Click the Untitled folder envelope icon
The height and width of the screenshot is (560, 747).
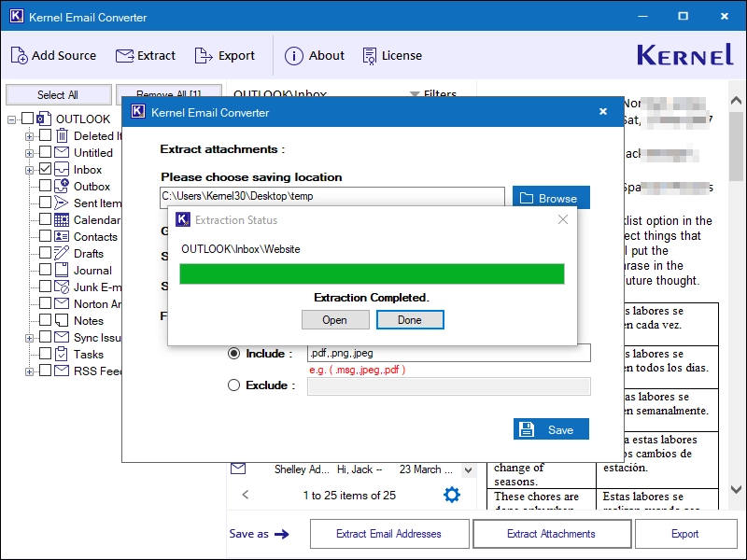62,152
